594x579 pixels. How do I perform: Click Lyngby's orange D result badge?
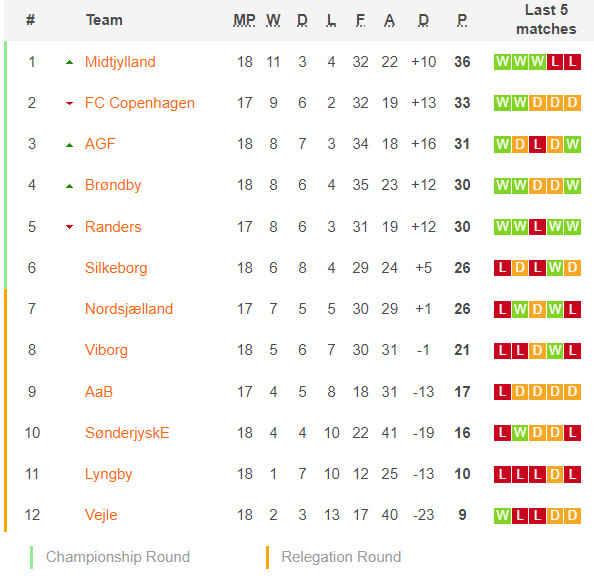coord(555,474)
